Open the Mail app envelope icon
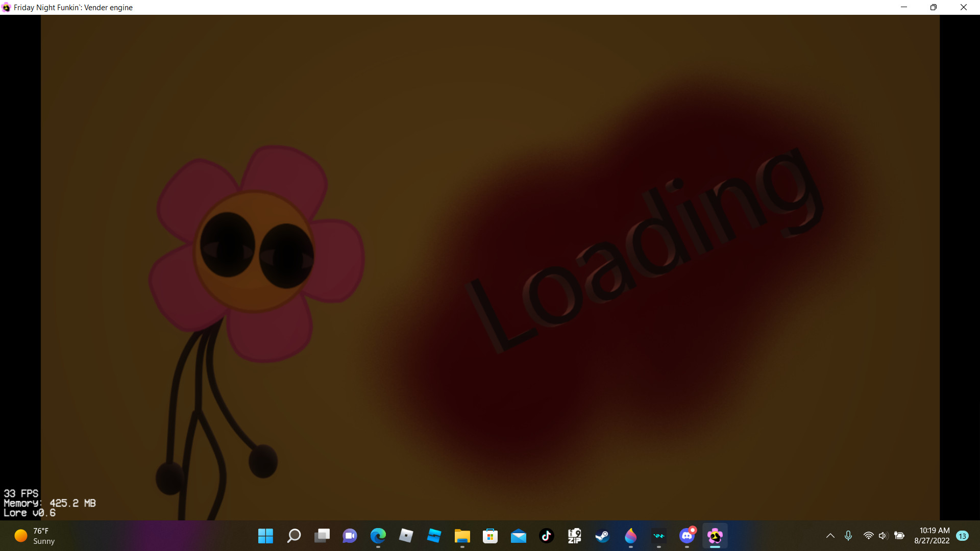This screenshot has width=980, height=551. point(519,536)
